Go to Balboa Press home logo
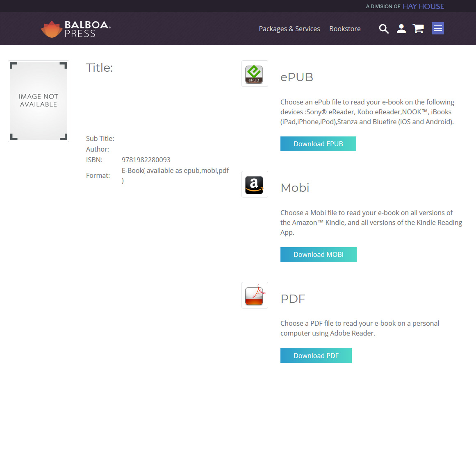Viewport: 476px width, 472px height. [x=76, y=29]
